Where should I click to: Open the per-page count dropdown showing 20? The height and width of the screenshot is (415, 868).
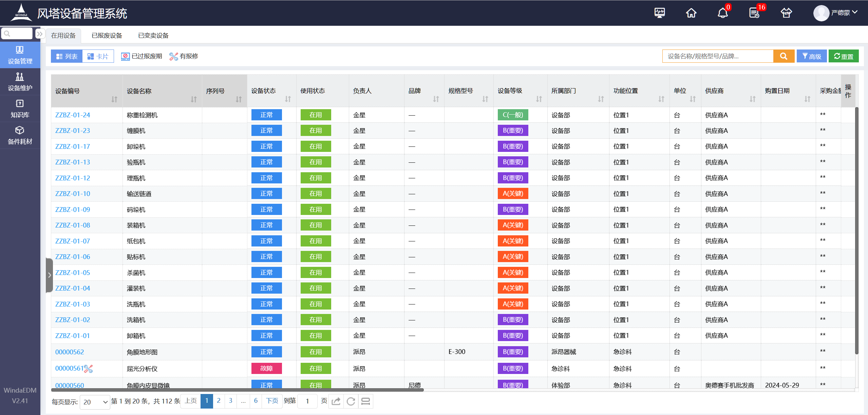(95, 402)
